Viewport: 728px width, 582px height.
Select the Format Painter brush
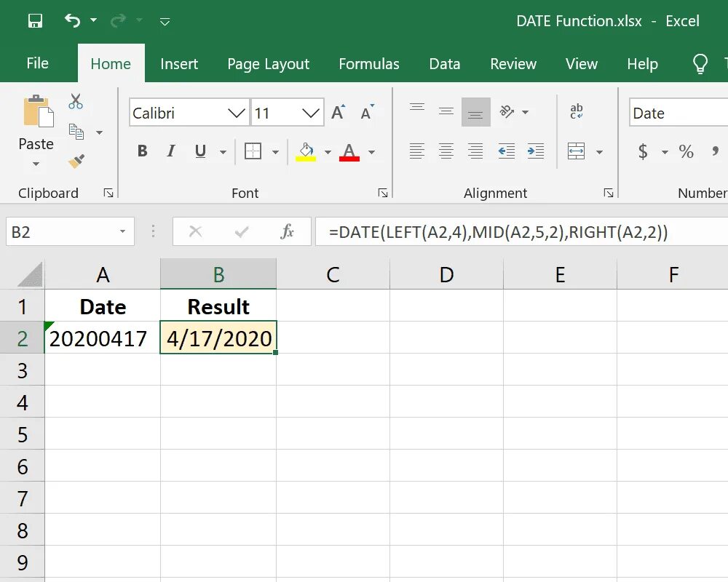[x=76, y=161]
